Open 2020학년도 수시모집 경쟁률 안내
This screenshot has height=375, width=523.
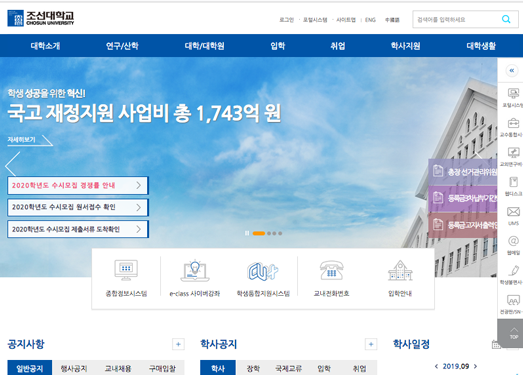(x=78, y=185)
